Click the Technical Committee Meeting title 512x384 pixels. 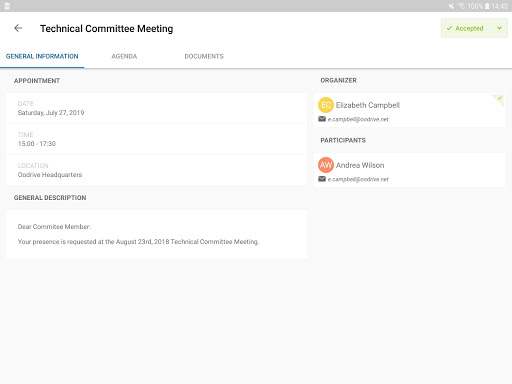point(107,29)
